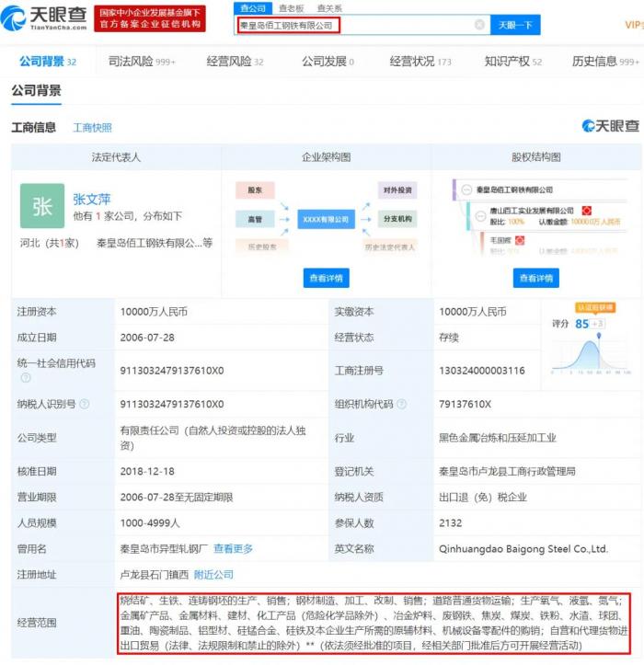Collapse the 秦皇岛佰工钢铁有限公司 equity tree node
The image size is (644, 665).
pos(466,189)
